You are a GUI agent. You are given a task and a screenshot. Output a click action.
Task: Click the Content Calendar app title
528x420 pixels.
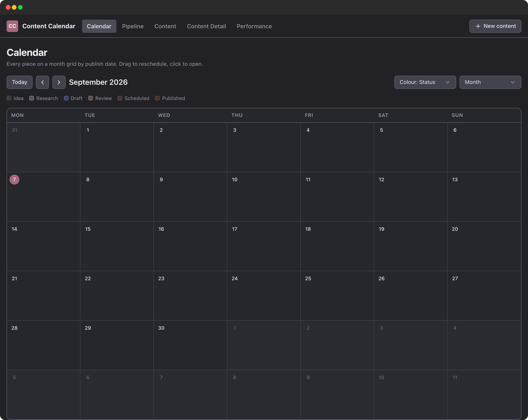[49, 26]
